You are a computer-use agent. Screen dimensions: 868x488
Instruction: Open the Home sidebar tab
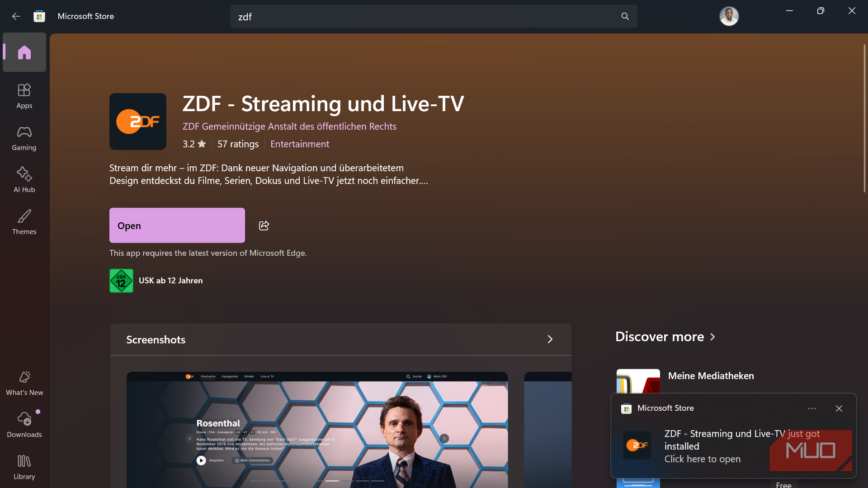tap(24, 52)
